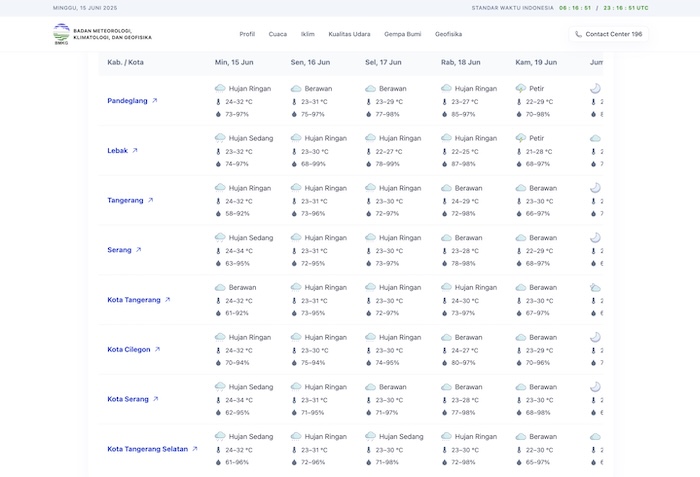
Task: Click the Sen, 16 Jun column header
Action: pos(310,63)
